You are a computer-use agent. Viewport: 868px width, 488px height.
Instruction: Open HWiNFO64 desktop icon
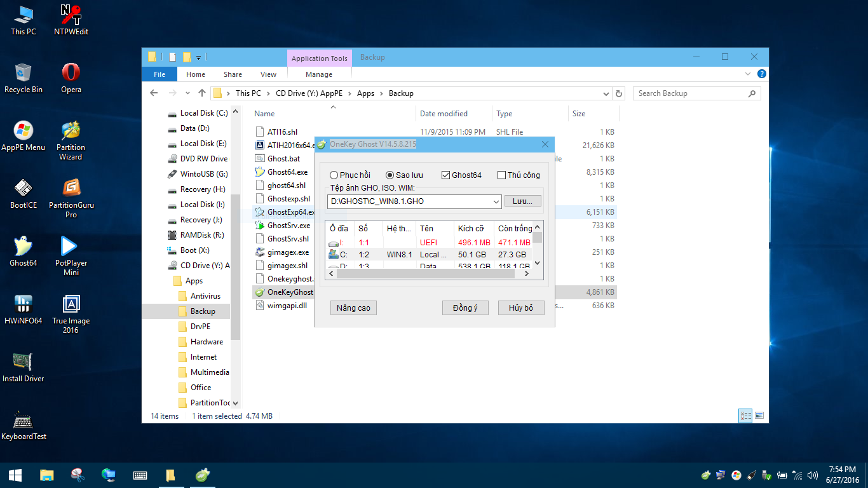tap(24, 309)
